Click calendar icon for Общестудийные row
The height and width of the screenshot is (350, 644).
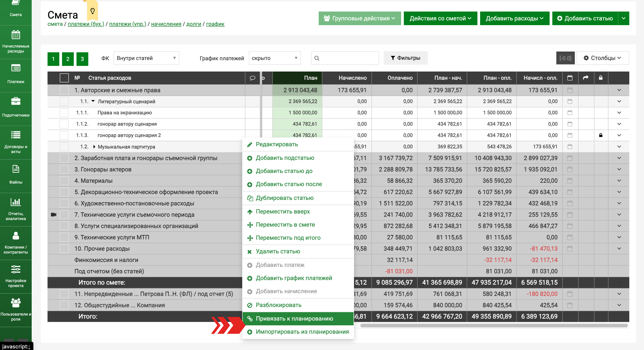(x=570, y=305)
